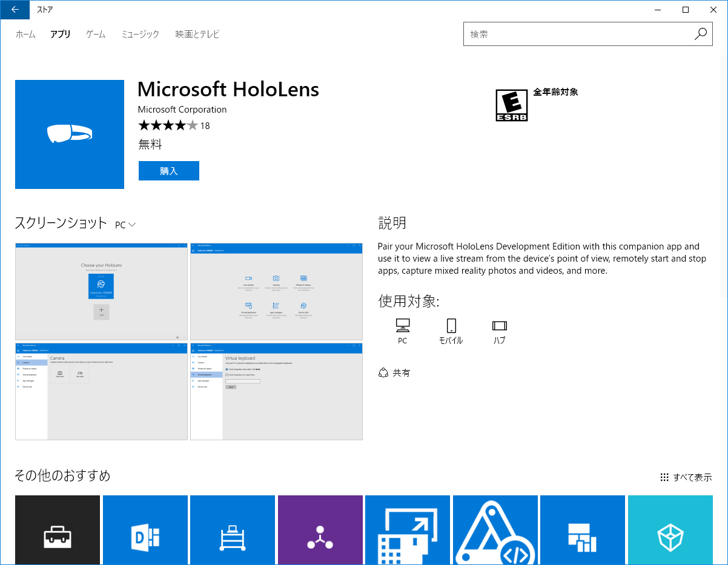
Task: Expand the PC screenshot platform dropdown
Action: point(125,225)
